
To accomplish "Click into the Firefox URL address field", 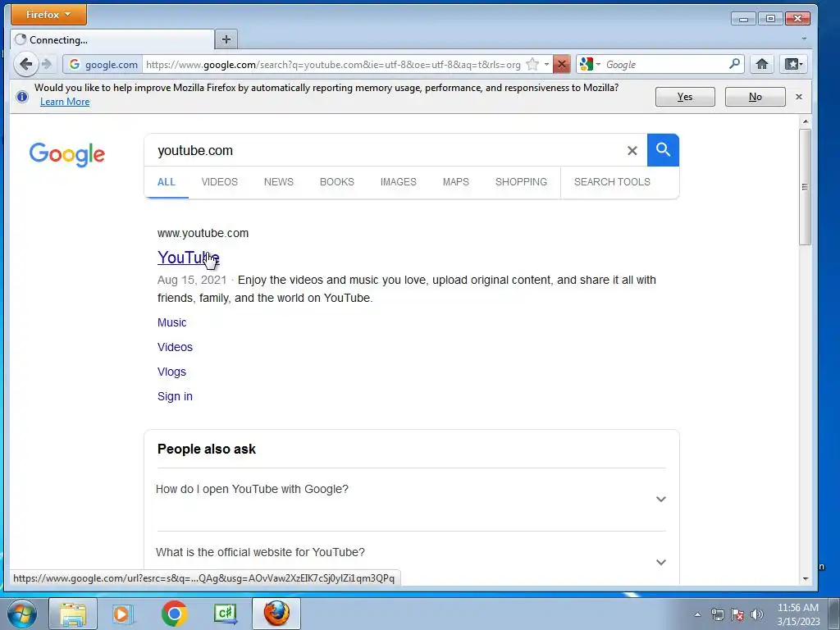I will pyautogui.click(x=333, y=64).
